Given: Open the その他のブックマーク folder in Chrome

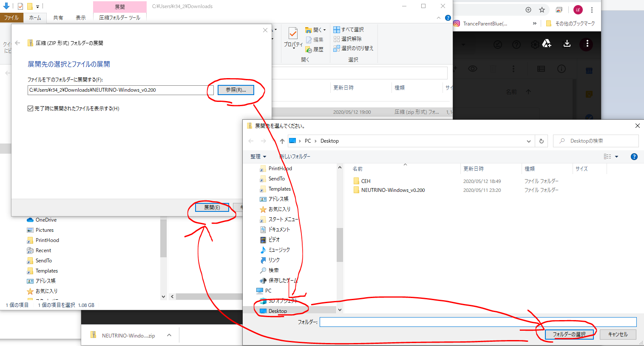Looking at the screenshot, I should (x=570, y=24).
